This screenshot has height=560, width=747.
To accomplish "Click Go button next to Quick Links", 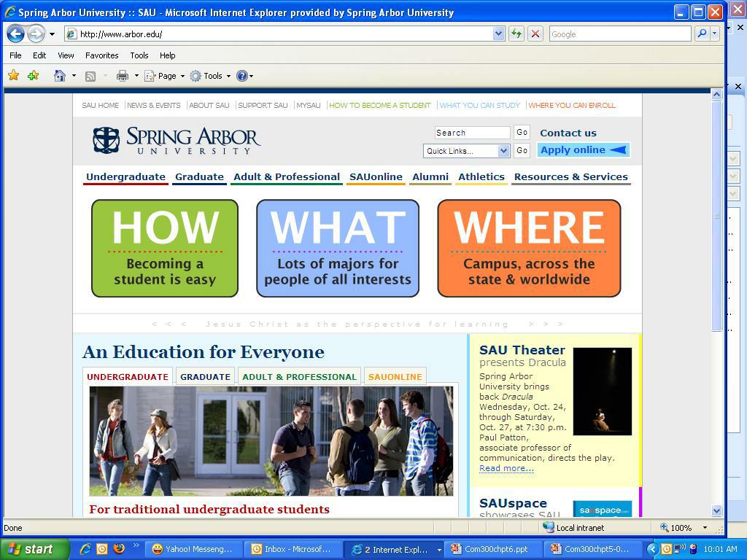I will [x=522, y=150].
